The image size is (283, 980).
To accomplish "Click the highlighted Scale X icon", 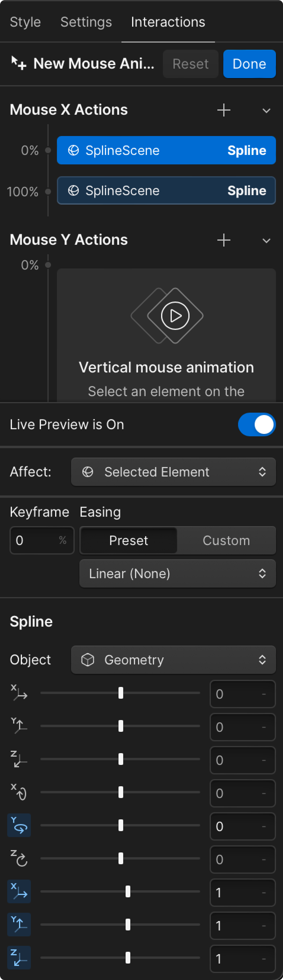I will point(19,892).
